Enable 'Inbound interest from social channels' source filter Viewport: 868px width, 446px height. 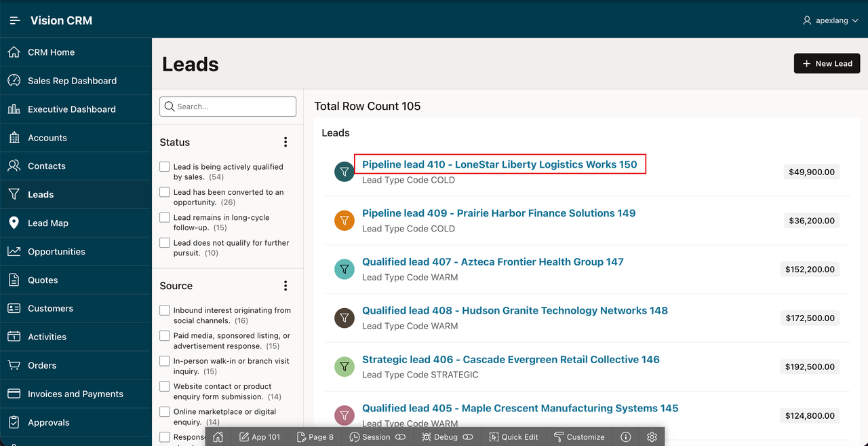click(165, 310)
